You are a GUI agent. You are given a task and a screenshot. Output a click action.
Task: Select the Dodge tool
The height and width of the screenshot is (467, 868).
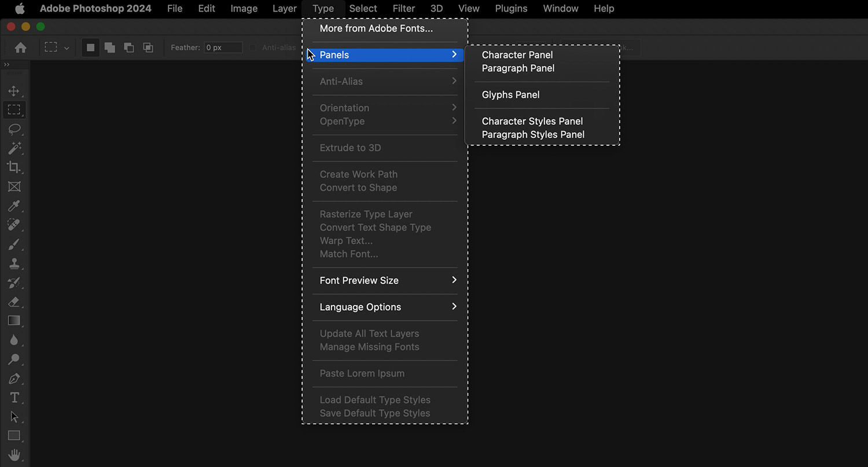tap(14, 359)
